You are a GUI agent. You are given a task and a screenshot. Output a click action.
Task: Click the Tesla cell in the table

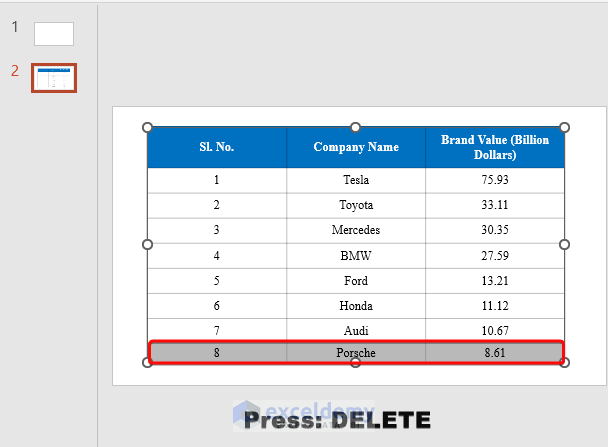(x=356, y=180)
